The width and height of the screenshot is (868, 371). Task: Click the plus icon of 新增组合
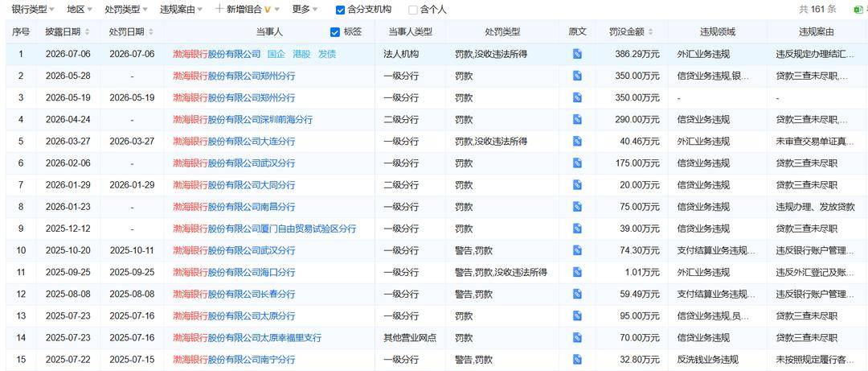point(219,9)
